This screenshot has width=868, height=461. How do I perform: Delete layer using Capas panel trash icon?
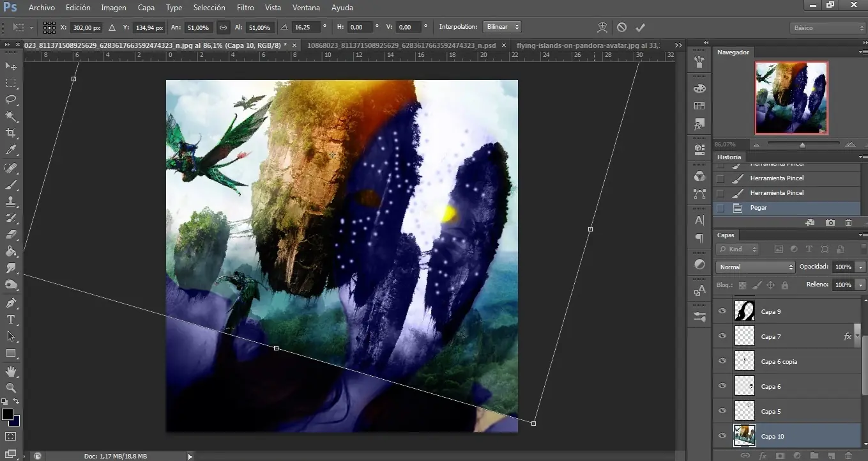pyautogui.click(x=849, y=456)
